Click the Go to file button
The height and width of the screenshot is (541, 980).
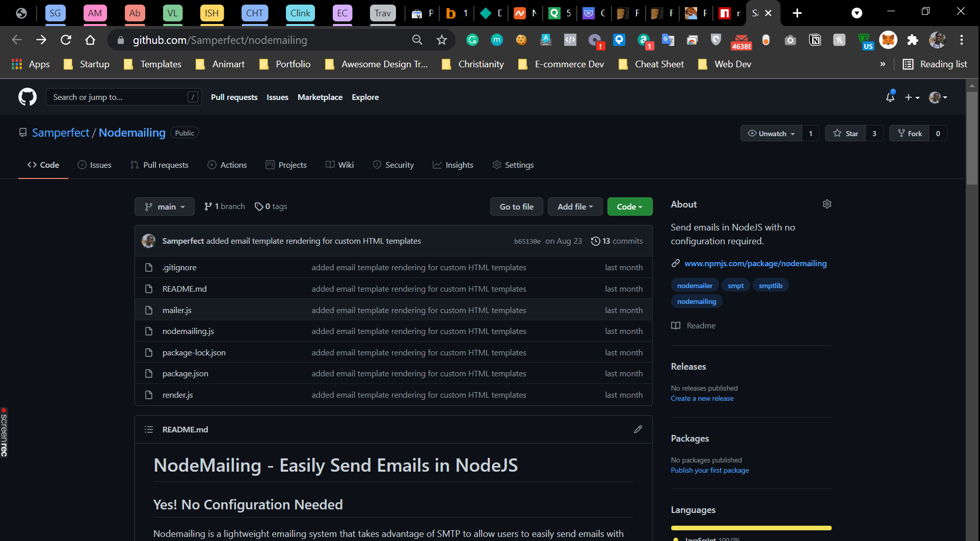click(517, 207)
